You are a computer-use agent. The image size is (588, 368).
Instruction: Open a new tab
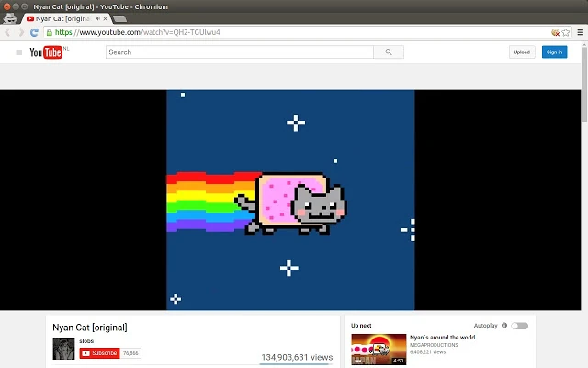119,18
